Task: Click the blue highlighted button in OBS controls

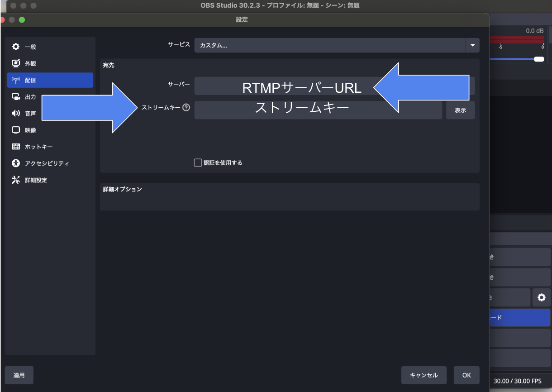Action: click(520, 318)
